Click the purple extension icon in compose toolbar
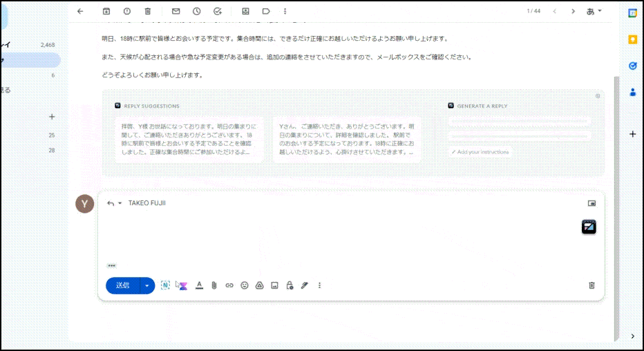The height and width of the screenshot is (351, 644). 183,286
